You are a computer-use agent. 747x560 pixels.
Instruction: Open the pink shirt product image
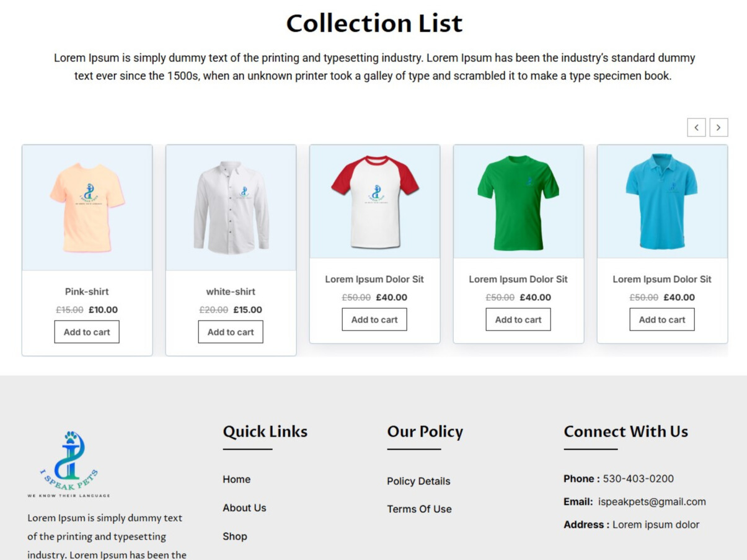[87, 207]
